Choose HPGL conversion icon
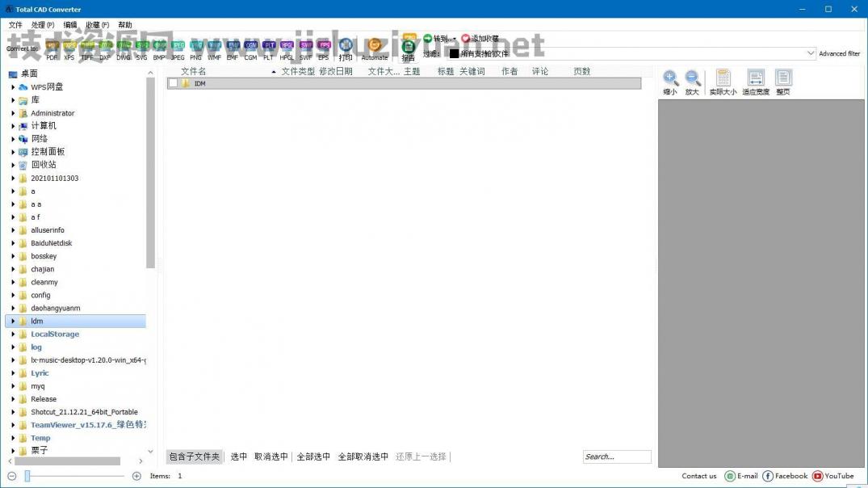 (287, 49)
